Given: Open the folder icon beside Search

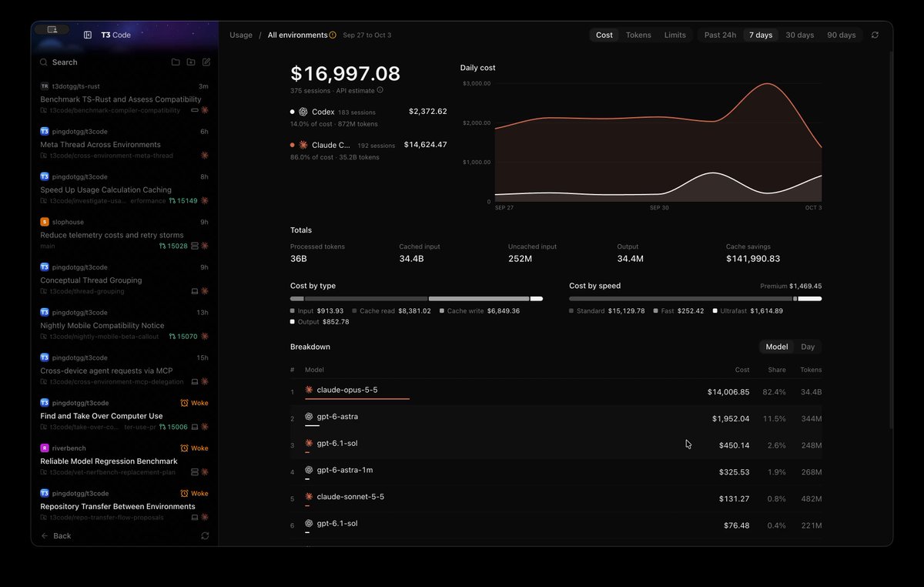Looking at the screenshot, I should coord(176,62).
